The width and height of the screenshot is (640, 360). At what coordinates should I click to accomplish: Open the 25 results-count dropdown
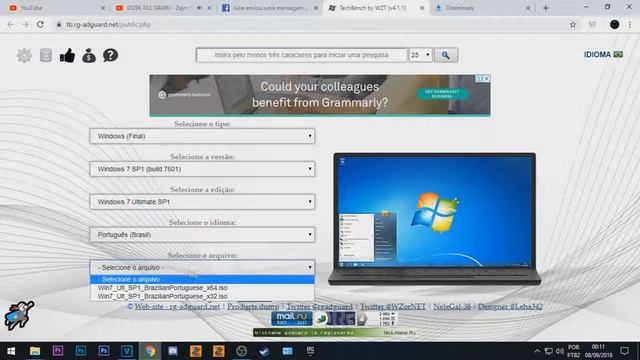pos(420,55)
